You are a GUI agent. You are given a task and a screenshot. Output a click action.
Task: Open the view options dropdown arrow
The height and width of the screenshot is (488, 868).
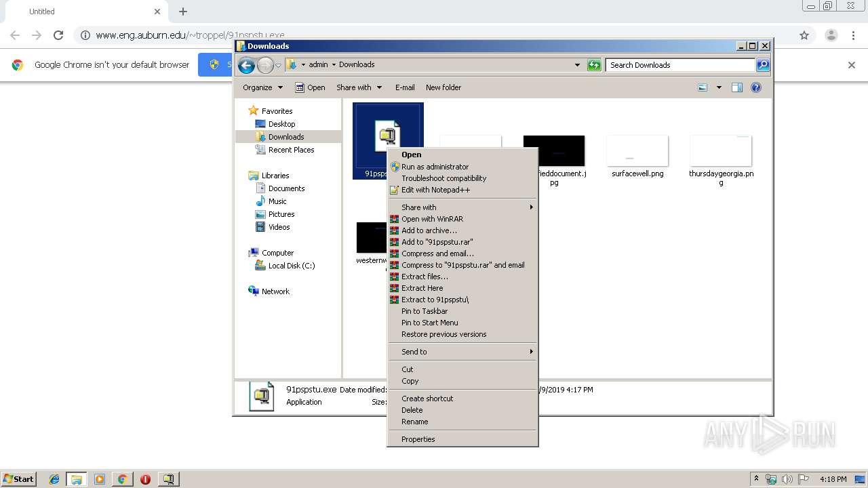719,87
